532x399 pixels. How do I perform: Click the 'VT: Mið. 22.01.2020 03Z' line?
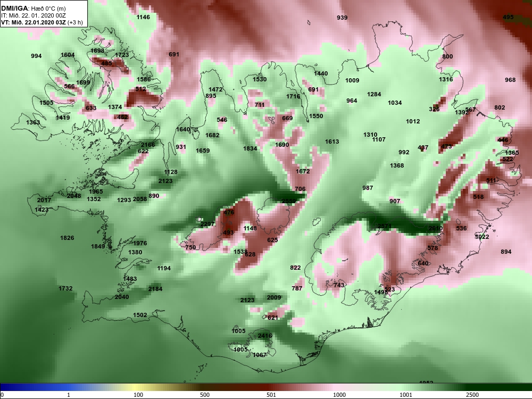(x=34, y=22)
